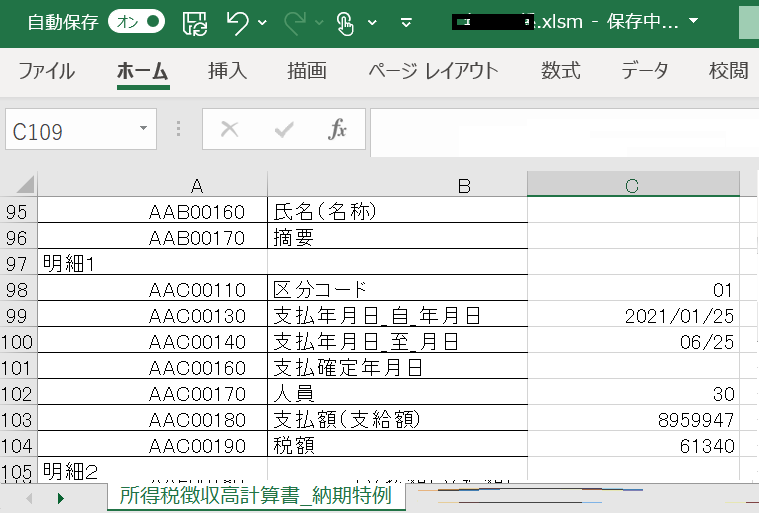Click cell with value 06/25
This screenshot has width=759, height=513.
point(634,340)
